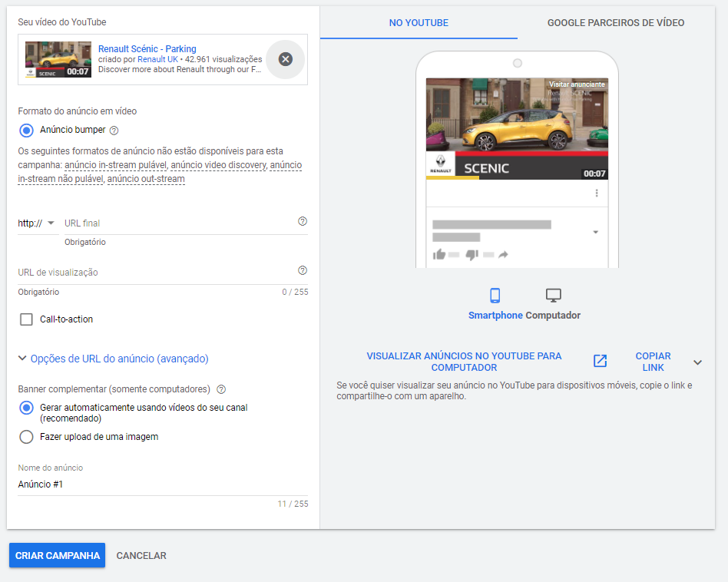Click the like thumb in preview
Image resolution: width=728 pixels, height=582 pixels.
pyautogui.click(x=439, y=254)
